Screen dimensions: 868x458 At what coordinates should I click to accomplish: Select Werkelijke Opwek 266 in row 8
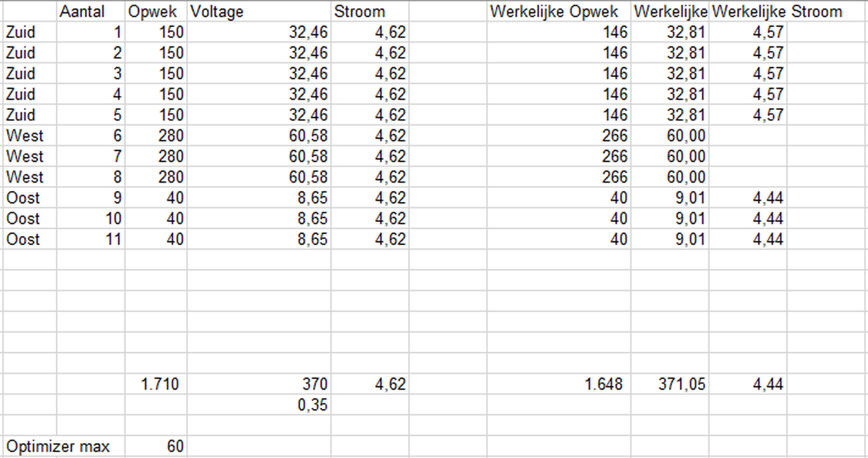559,177
